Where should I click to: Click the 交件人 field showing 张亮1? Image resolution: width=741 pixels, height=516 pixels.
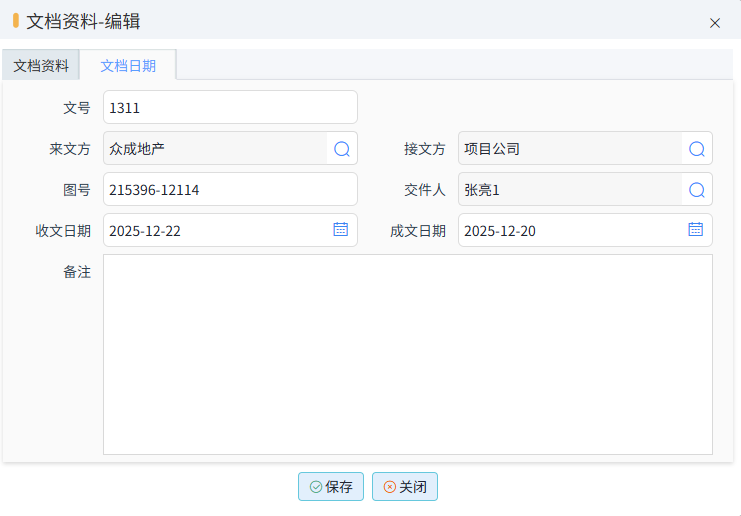pyautogui.click(x=570, y=190)
